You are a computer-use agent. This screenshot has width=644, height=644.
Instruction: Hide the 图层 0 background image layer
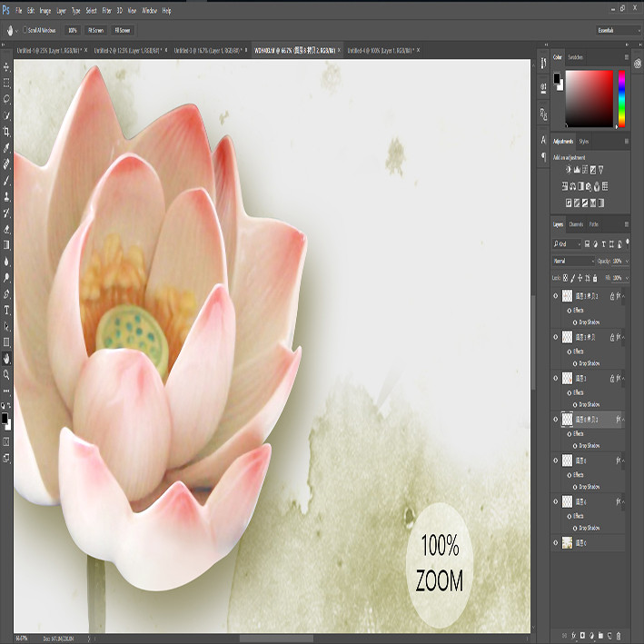pos(556,542)
